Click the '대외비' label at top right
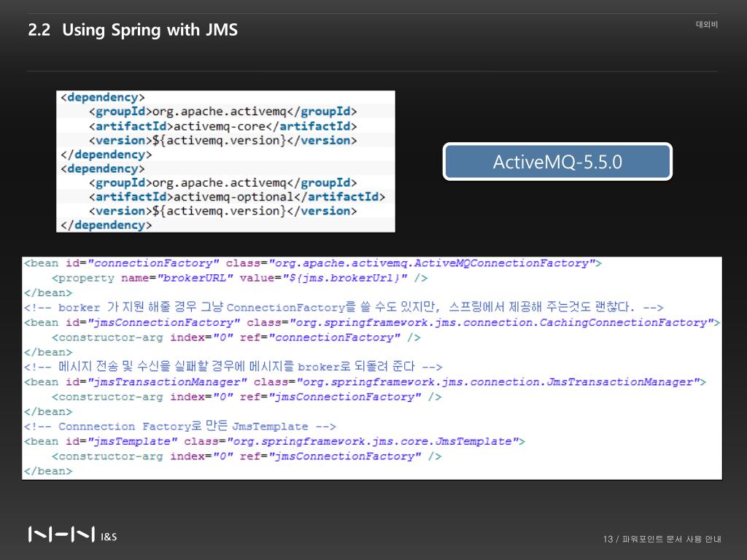 click(706, 24)
